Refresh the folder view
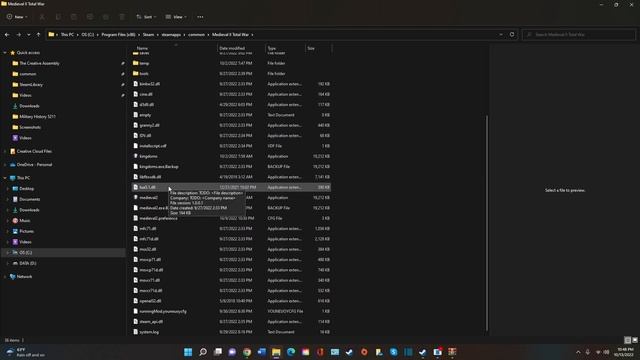The width and height of the screenshot is (640, 360). coord(512,35)
